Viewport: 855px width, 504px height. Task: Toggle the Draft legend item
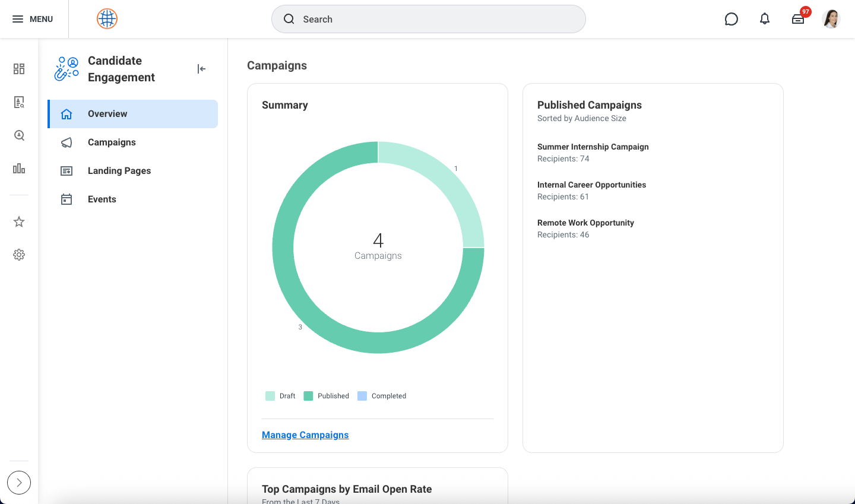pyautogui.click(x=280, y=396)
